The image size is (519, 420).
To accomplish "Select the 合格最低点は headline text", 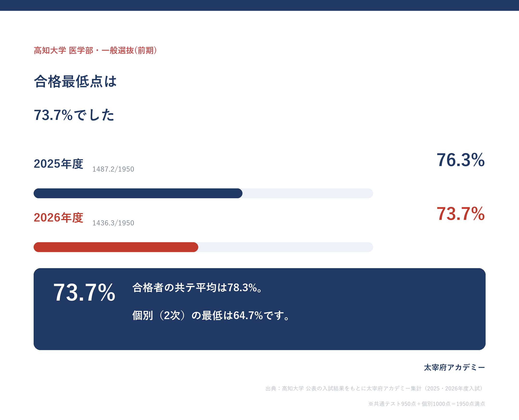I will click(x=75, y=81).
